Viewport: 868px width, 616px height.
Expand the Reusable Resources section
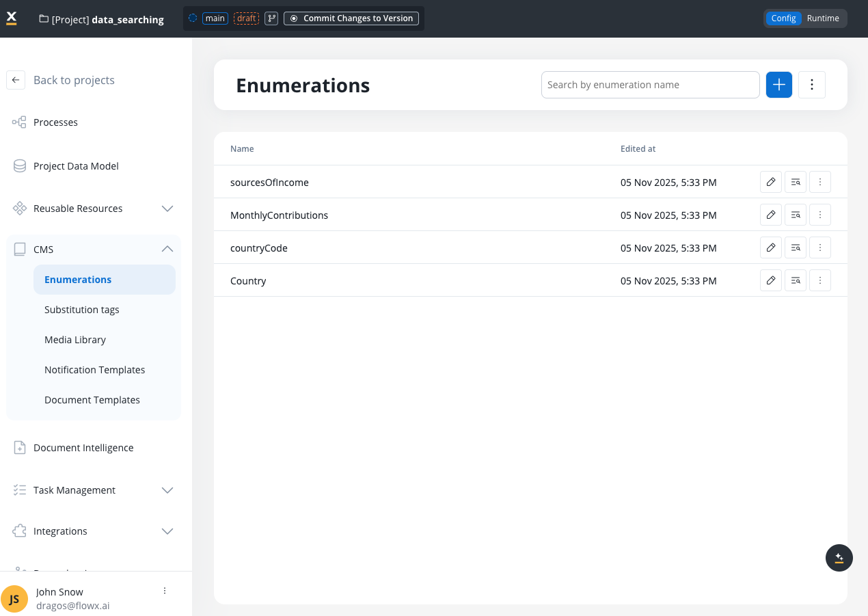167,209
